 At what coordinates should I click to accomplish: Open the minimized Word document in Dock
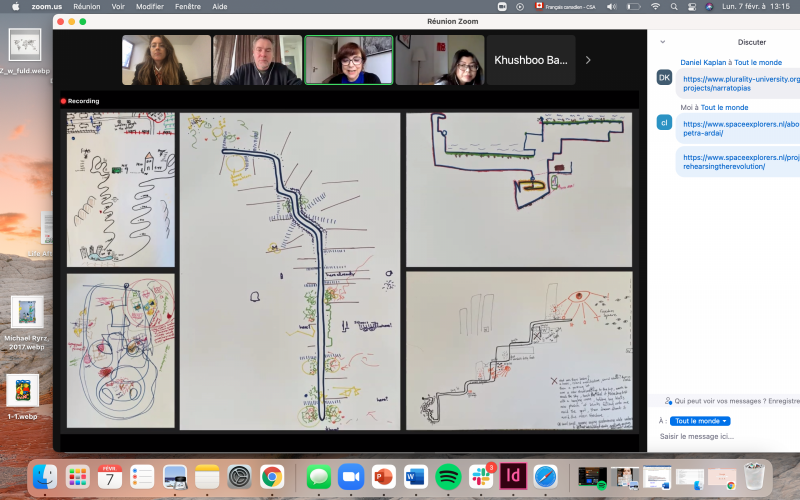pos(657,478)
